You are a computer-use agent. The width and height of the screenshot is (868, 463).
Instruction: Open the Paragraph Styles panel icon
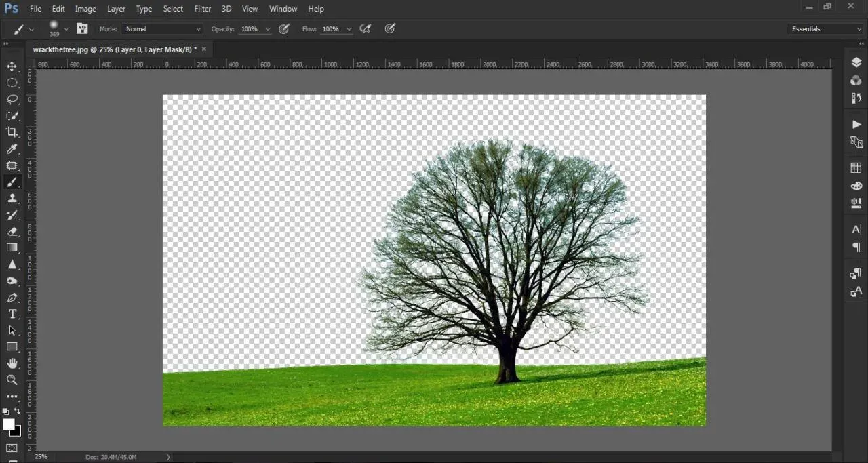pos(856,274)
